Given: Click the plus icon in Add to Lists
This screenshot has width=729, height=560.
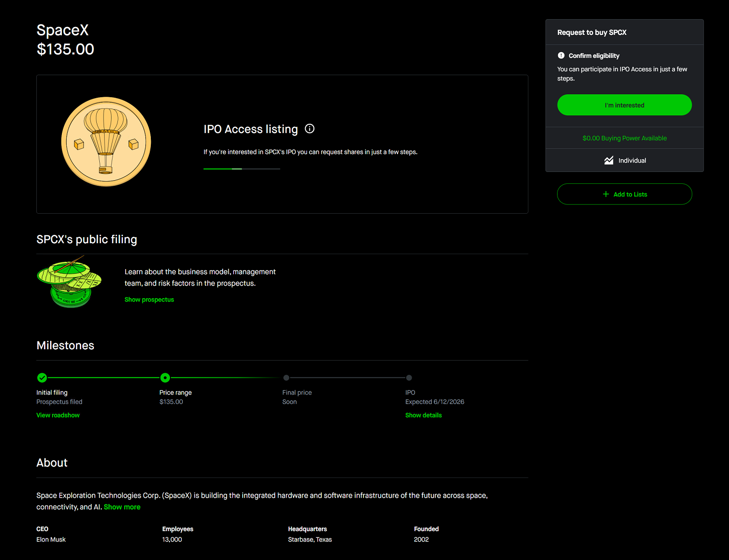Looking at the screenshot, I should coord(606,194).
